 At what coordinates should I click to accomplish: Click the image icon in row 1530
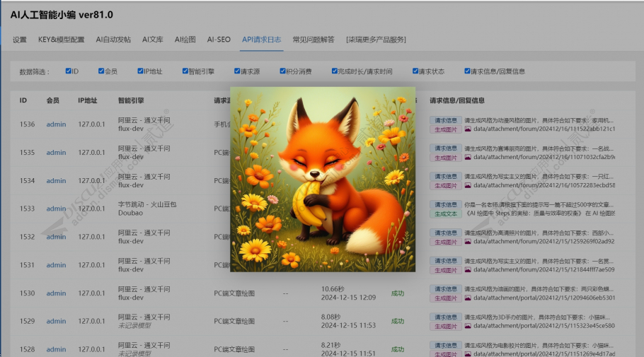tap(468, 298)
